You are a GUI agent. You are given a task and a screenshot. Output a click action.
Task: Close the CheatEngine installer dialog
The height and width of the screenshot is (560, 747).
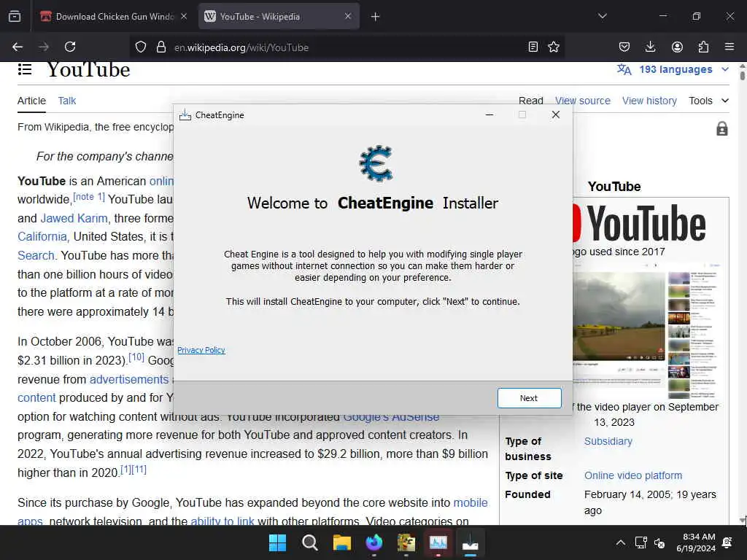pos(555,114)
